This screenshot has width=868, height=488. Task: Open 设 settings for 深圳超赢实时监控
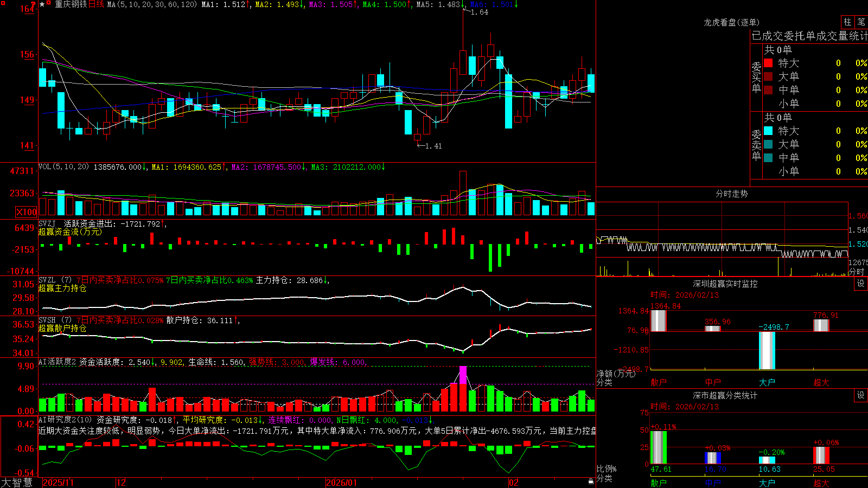tap(861, 284)
